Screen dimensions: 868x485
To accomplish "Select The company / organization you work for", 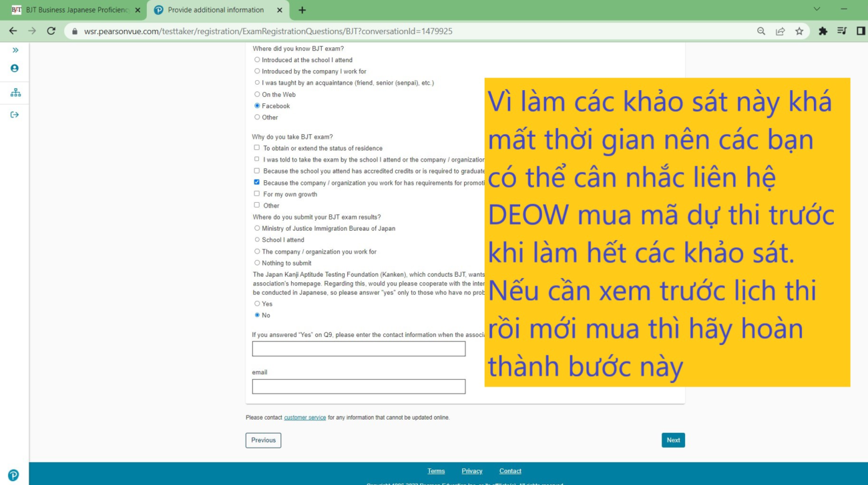I will pyautogui.click(x=257, y=252).
